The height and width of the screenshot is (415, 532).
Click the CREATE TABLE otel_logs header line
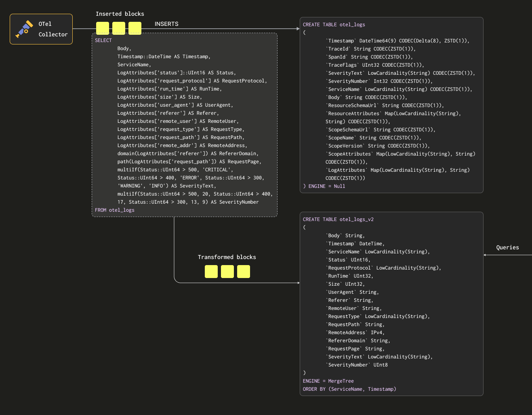click(334, 25)
